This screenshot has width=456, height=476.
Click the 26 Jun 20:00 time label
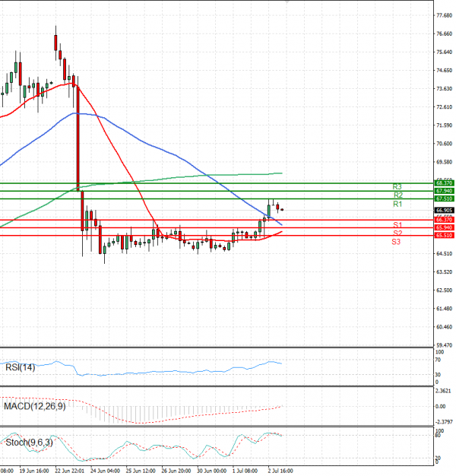[176, 471]
